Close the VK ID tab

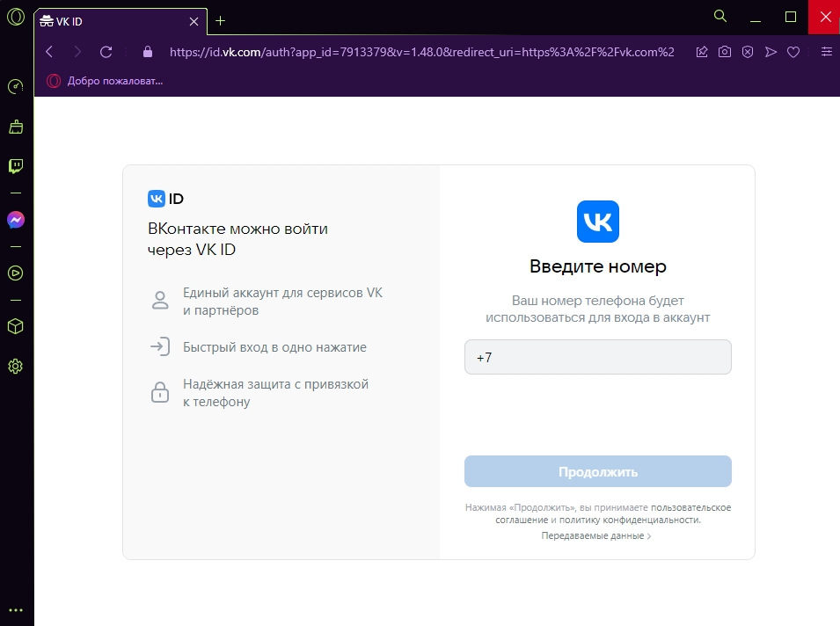[x=194, y=21]
